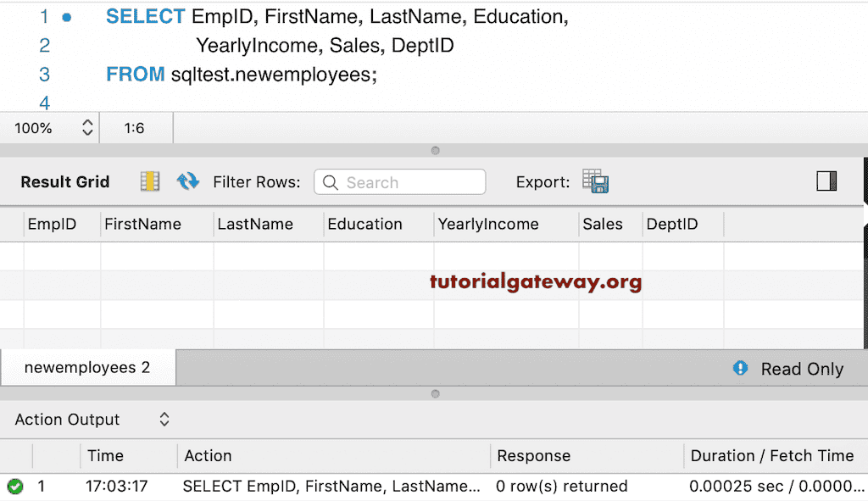Viewport: 868px width, 501px height.
Task: Collapse the Result Grid pane splitter
Action: pos(435,150)
